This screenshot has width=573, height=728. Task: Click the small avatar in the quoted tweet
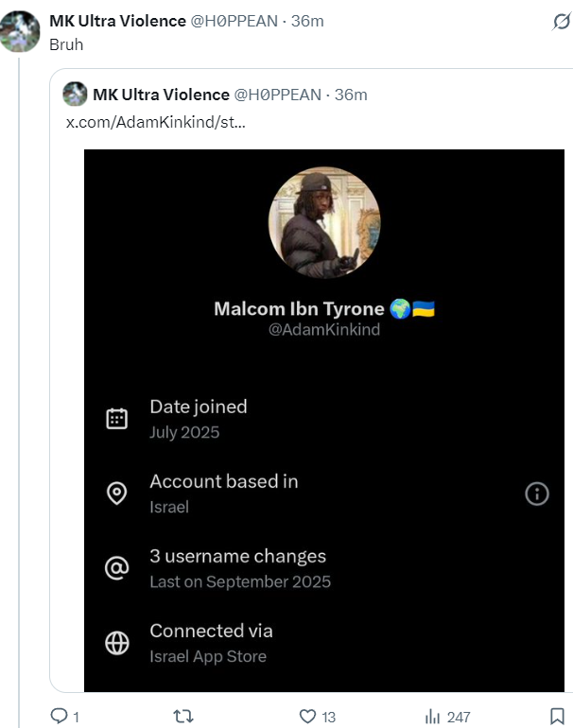pos(76,95)
